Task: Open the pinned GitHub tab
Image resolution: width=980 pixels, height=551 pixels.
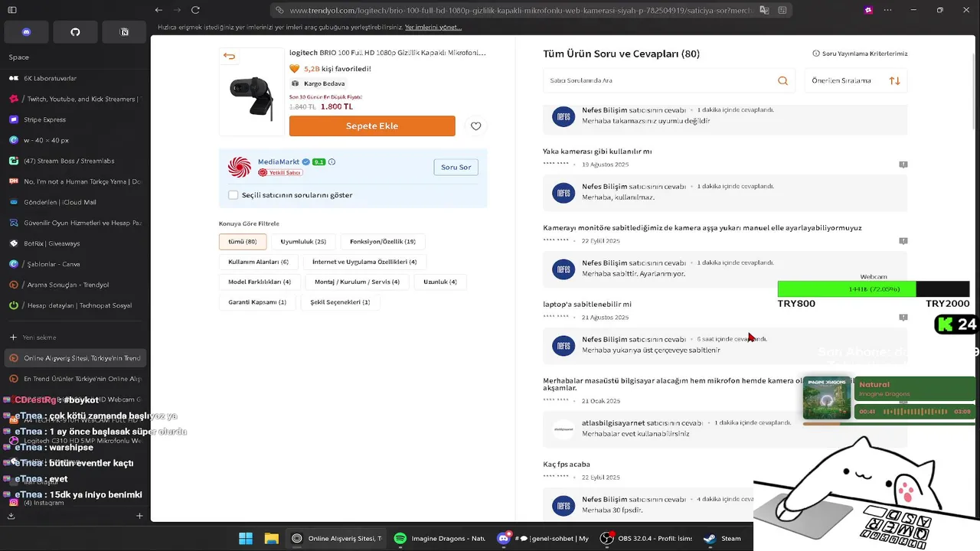Action: point(75,32)
